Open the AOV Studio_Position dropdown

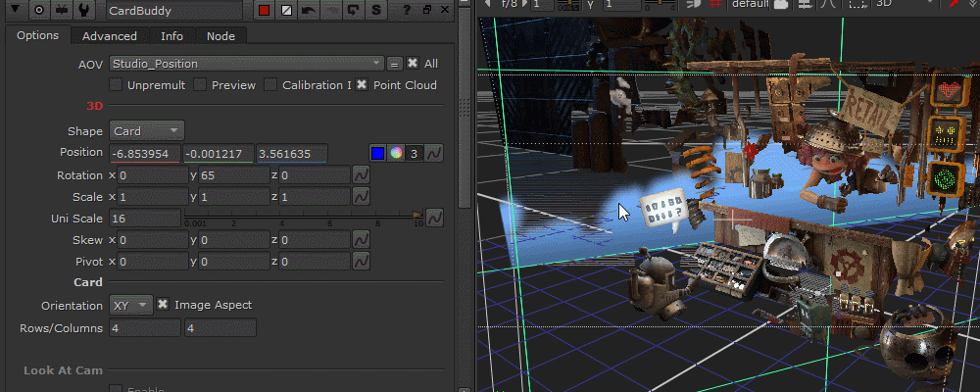(246, 64)
